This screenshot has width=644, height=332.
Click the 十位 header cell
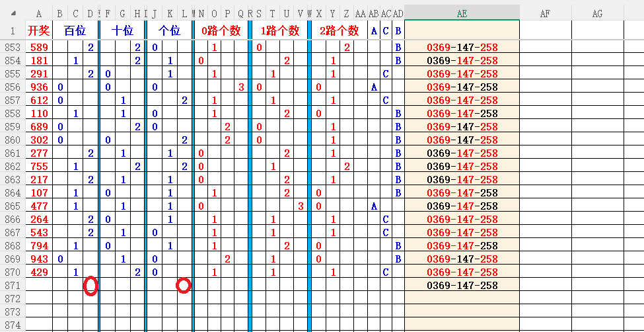pyautogui.click(x=122, y=30)
